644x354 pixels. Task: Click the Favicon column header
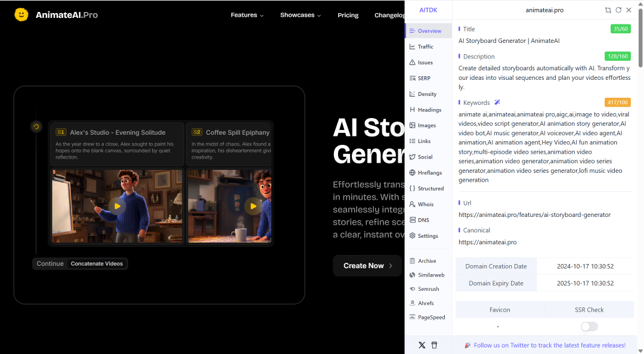[500, 310]
